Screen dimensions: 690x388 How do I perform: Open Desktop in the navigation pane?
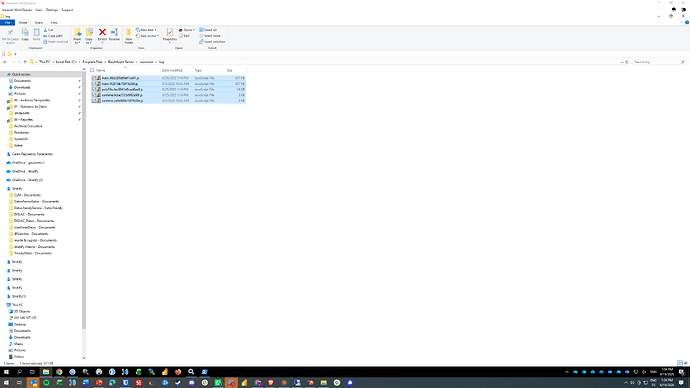coord(20,324)
